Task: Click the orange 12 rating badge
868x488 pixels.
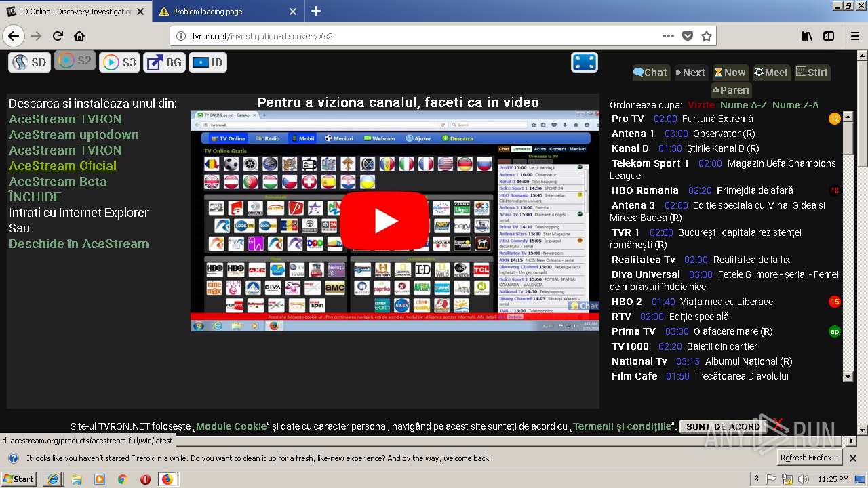Action: [835, 119]
